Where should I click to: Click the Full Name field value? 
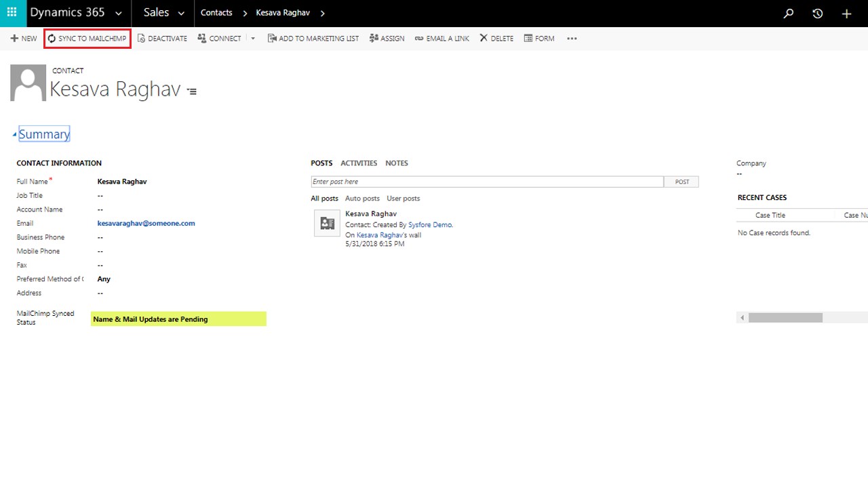122,182
